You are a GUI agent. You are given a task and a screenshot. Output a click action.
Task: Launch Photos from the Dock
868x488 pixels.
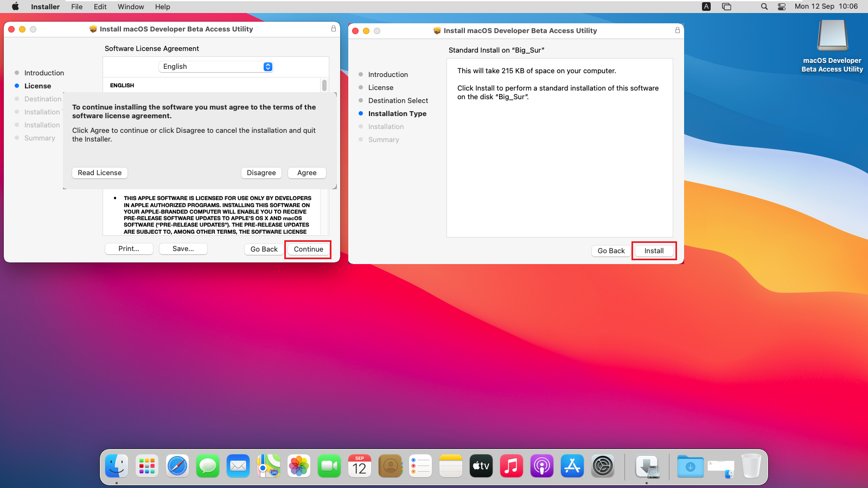[299, 466]
